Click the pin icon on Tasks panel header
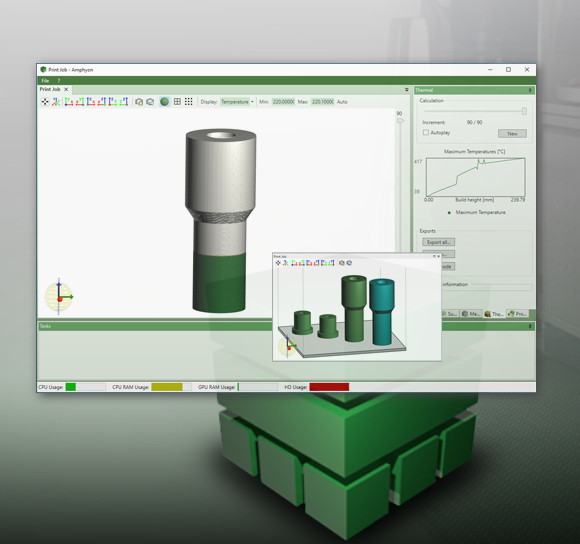The image size is (580, 544). (x=530, y=326)
